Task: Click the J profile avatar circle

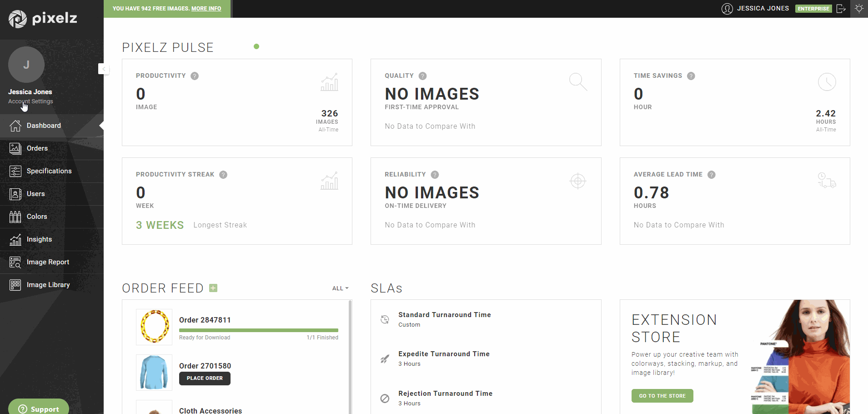Action: (x=26, y=65)
